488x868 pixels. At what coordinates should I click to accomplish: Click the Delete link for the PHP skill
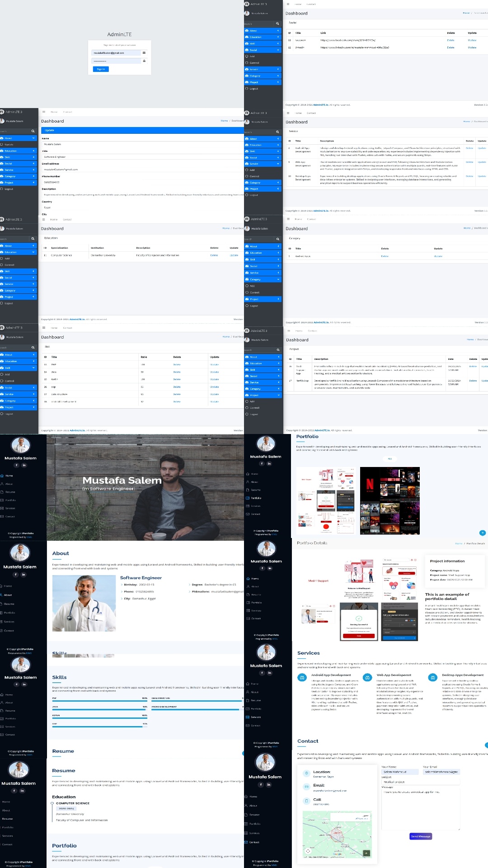coord(177,364)
